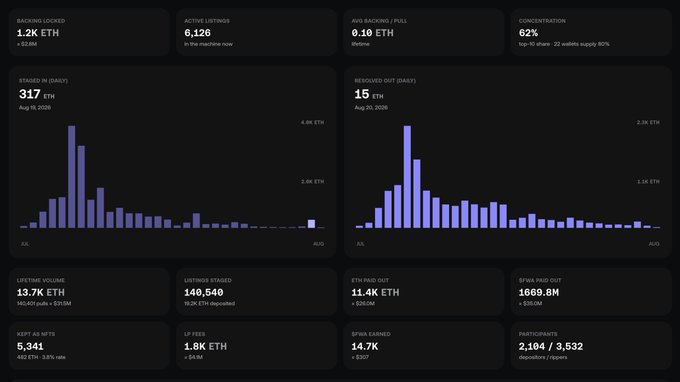
Task: Click the 'STAGED IN (DAILY)' heading
Action: point(43,81)
